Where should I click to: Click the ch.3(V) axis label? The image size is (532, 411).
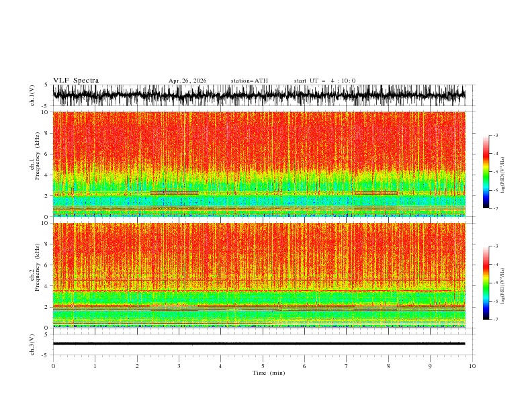click(x=32, y=345)
